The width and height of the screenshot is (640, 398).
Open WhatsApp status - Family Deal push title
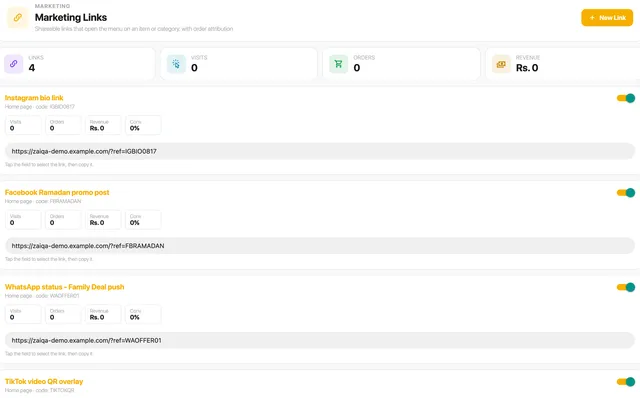click(x=64, y=287)
